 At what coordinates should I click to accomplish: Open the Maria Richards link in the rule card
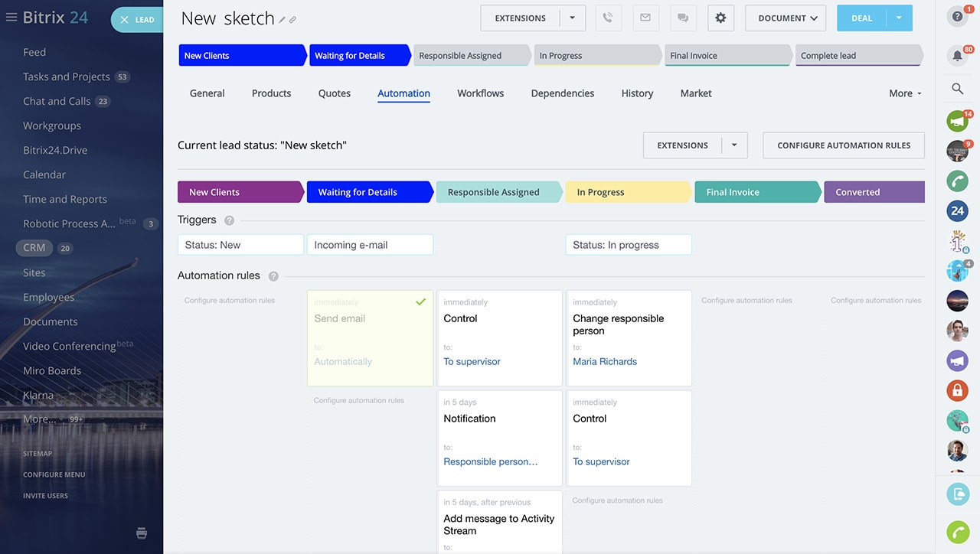click(x=605, y=361)
